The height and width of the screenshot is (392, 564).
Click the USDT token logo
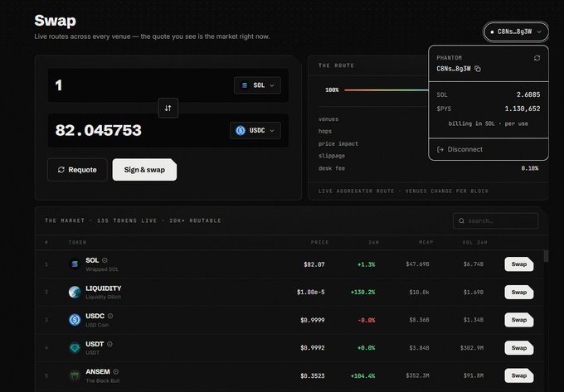click(75, 348)
